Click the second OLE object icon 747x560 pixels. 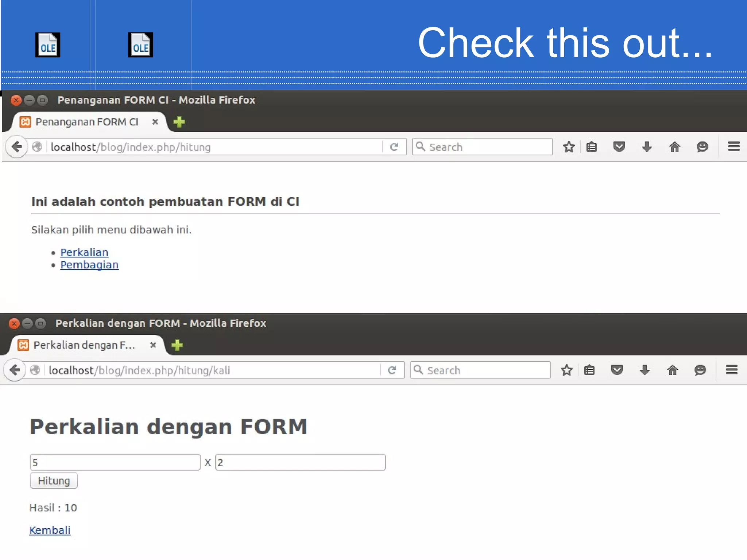click(x=140, y=45)
